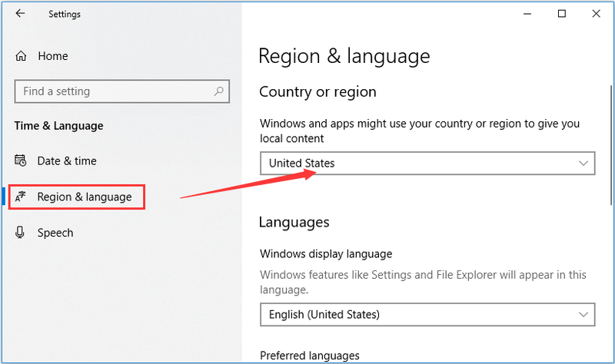Viewport: 615px width, 364px height.
Task: Click the Preferred languages label
Action: (310, 356)
